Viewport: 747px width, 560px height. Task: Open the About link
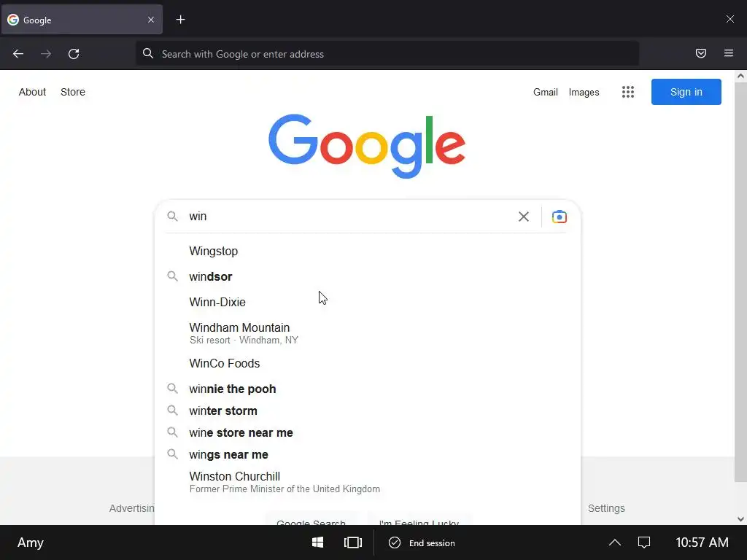tap(32, 92)
